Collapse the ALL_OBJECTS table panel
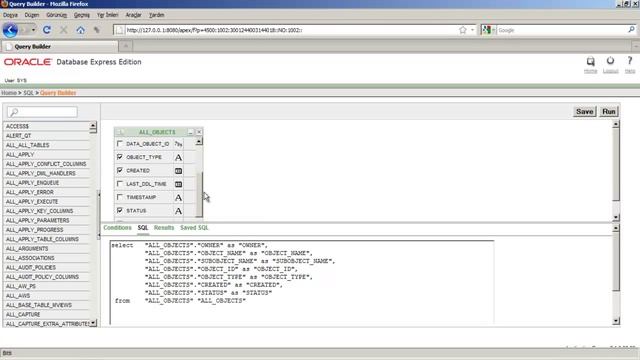640x360 pixels. (x=190, y=132)
